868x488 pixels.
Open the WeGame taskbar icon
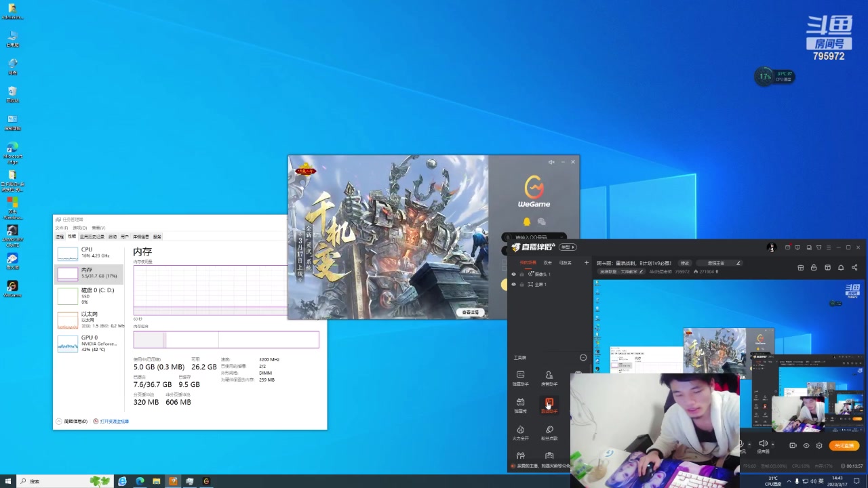(x=206, y=481)
